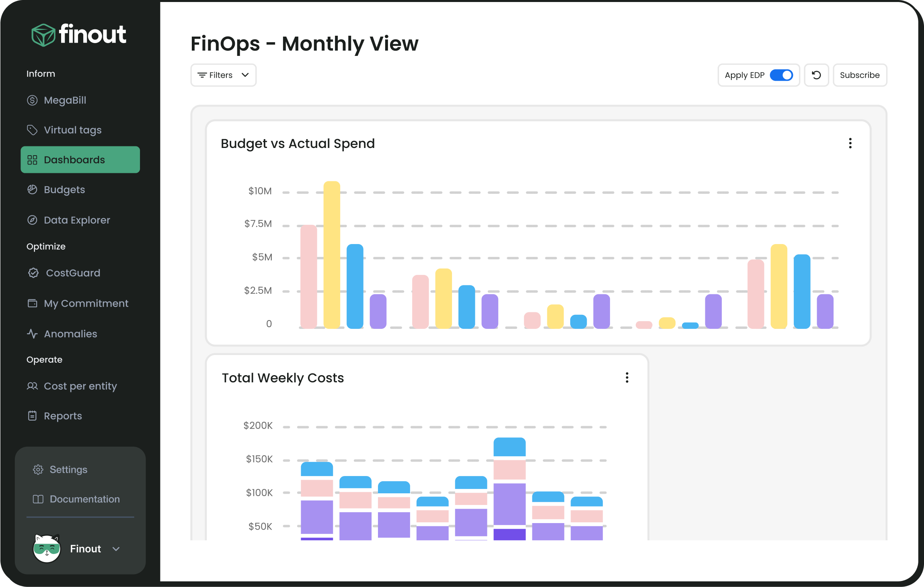Image resolution: width=924 pixels, height=587 pixels.
Task: Click the Reports clipboard icon
Action: coord(32,415)
